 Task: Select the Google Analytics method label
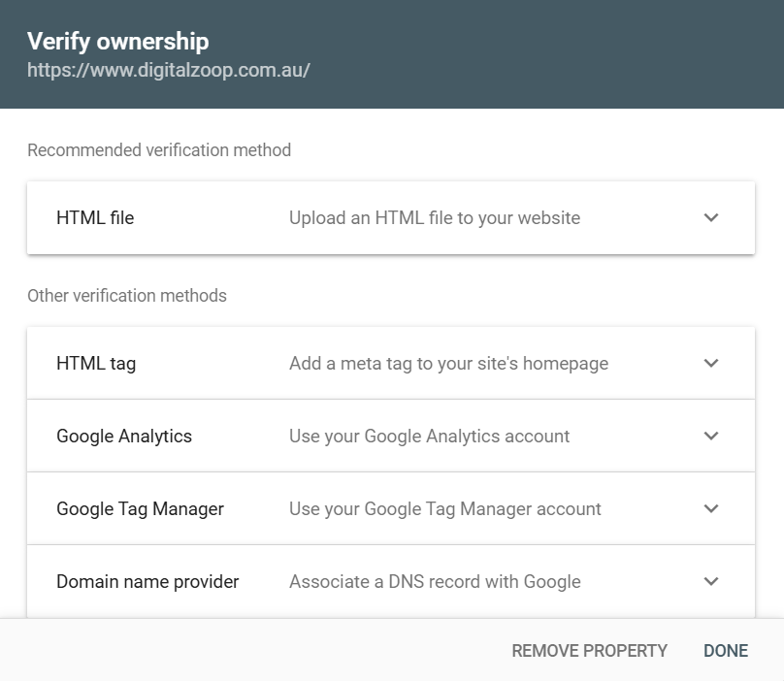pyautogui.click(x=124, y=436)
